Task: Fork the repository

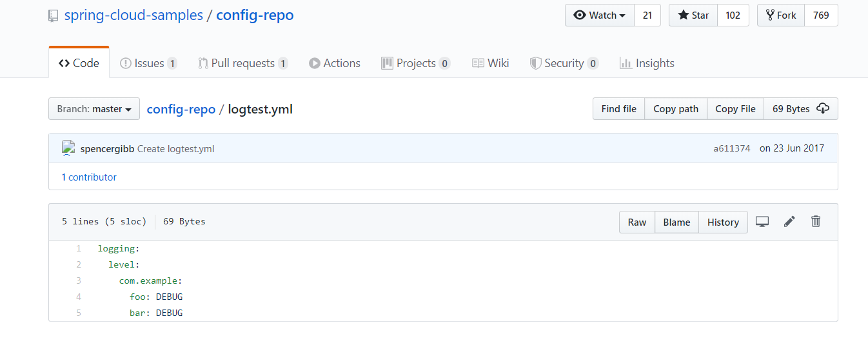Action: click(781, 15)
